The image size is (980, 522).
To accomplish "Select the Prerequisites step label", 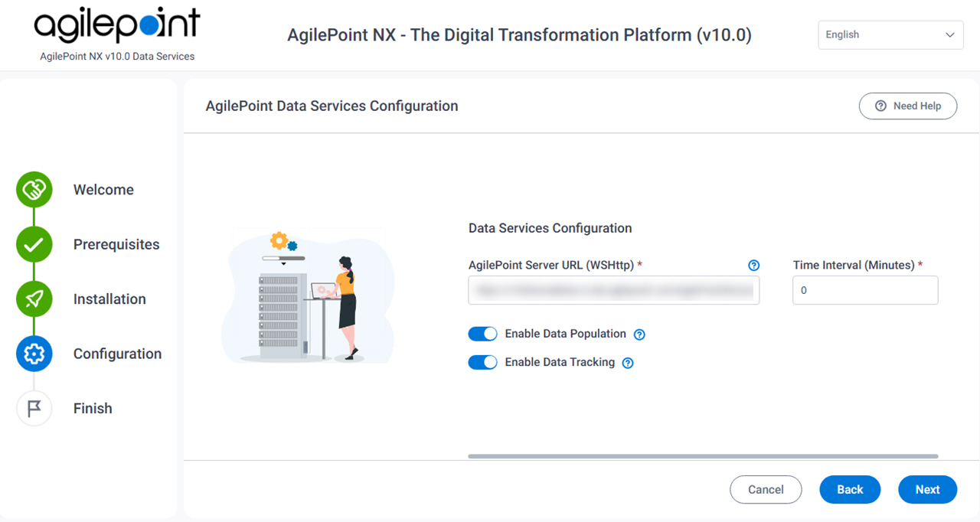I will pos(116,245).
